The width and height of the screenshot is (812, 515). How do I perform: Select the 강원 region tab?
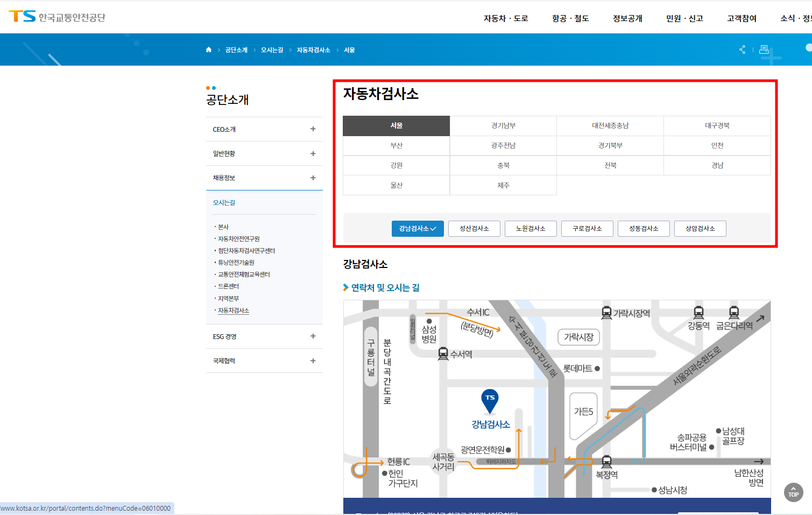(397, 165)
